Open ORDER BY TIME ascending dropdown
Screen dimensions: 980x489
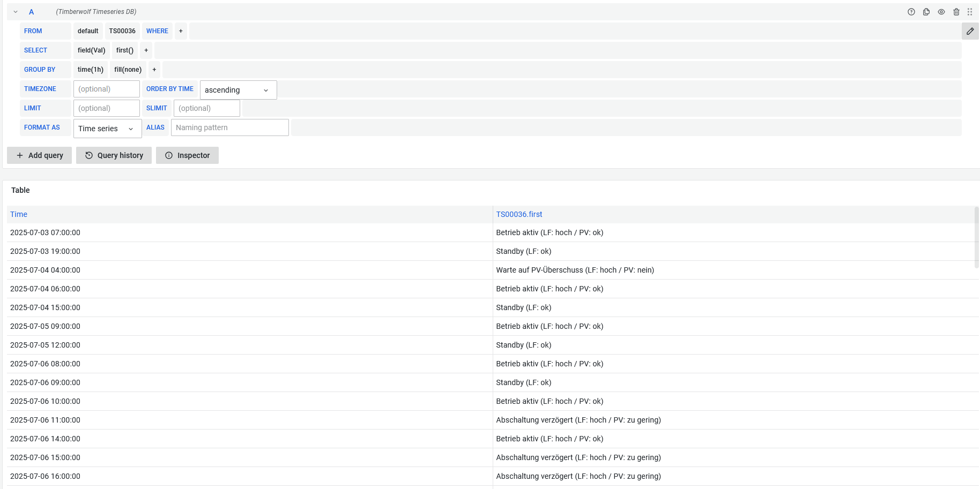(x=238, y=90)
